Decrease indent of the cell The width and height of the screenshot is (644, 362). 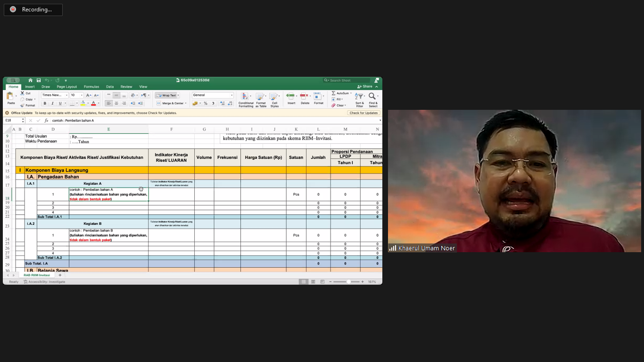click(133, 103)
